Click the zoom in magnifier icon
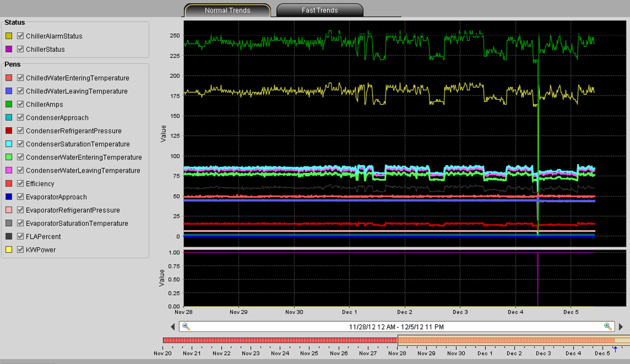 tap(608, 326)
